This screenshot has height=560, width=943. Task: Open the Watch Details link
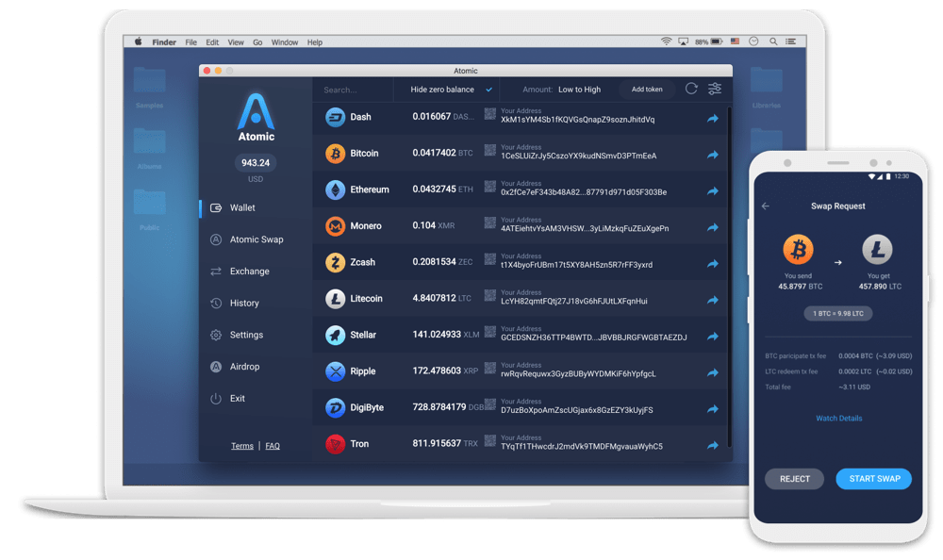point(838,419)
